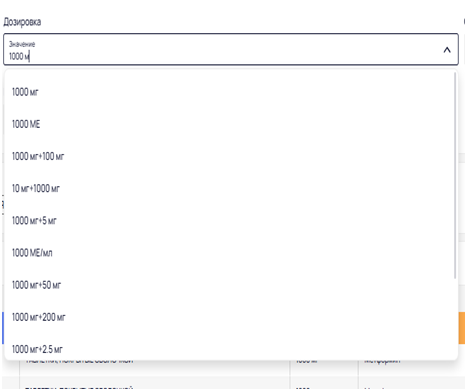This screenshot has height=391, width=467.
Task: Click the upward chevron icon in dosage field
Action: point(447,50)
